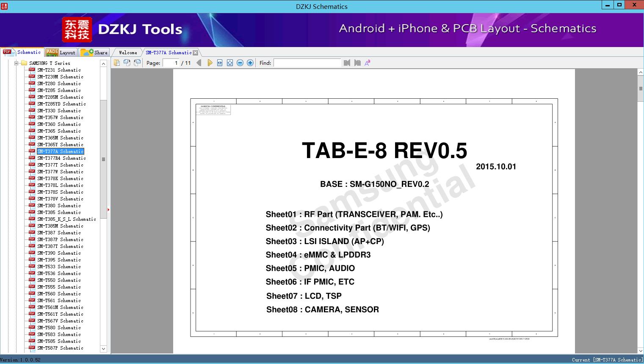Open SM-T385_K_S_L Schematic in the tree
644x364 pixels.
[66, 219]
